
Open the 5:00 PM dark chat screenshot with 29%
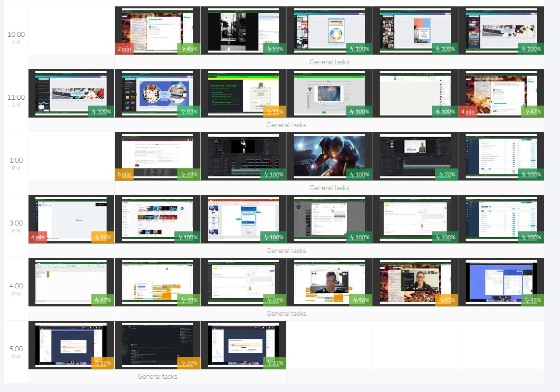(x=158, y=344)
